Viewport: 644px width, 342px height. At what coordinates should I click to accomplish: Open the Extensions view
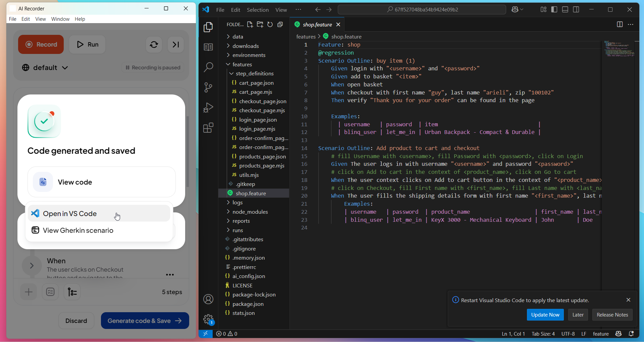point(208,128)
